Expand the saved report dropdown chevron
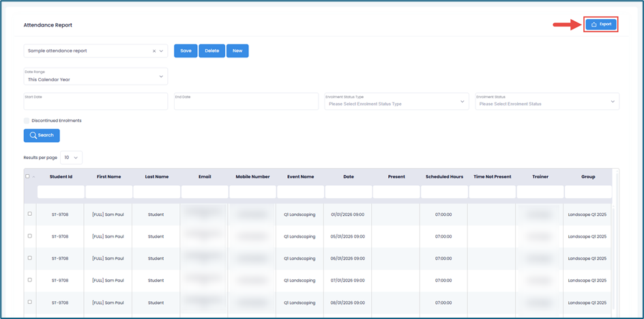 tap(162, 51)
